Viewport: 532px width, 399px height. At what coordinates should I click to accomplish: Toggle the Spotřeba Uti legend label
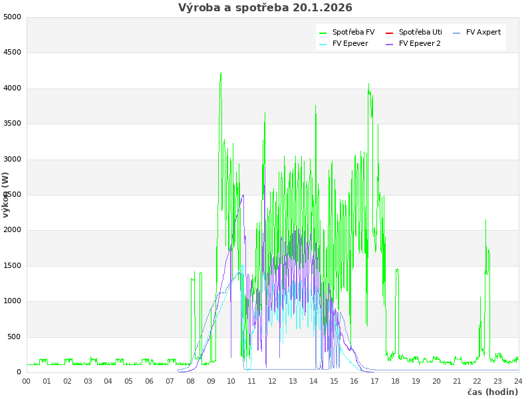pos(420,33)
